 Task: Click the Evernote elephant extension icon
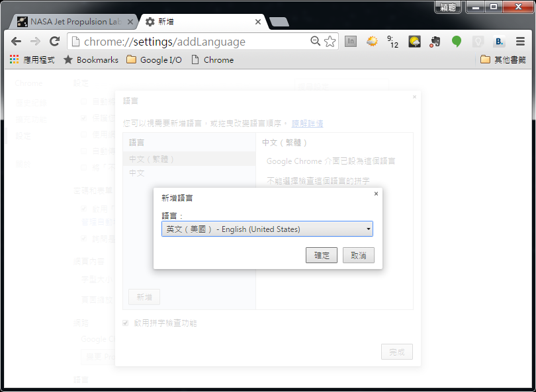[x=435, y=42]
